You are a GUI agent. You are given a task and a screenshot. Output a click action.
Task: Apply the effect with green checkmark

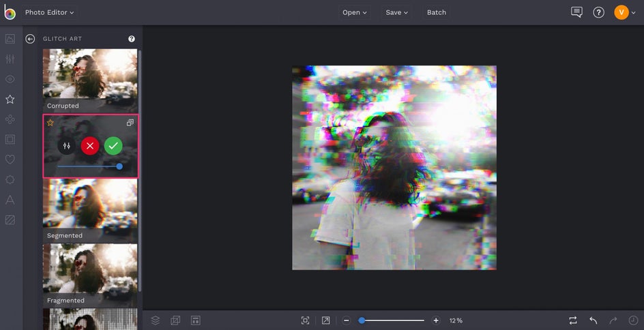click(x=113, y=146)
